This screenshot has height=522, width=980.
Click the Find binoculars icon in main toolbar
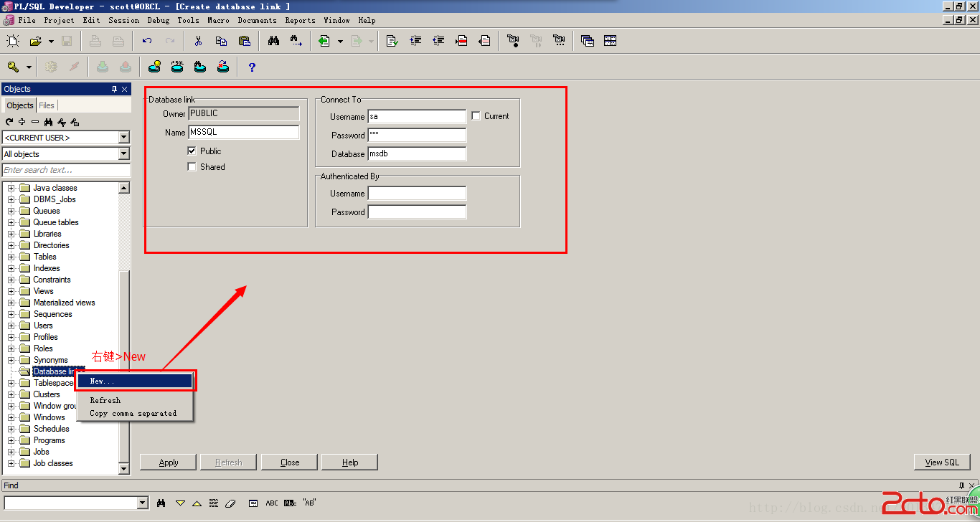[x=273, y=41]
